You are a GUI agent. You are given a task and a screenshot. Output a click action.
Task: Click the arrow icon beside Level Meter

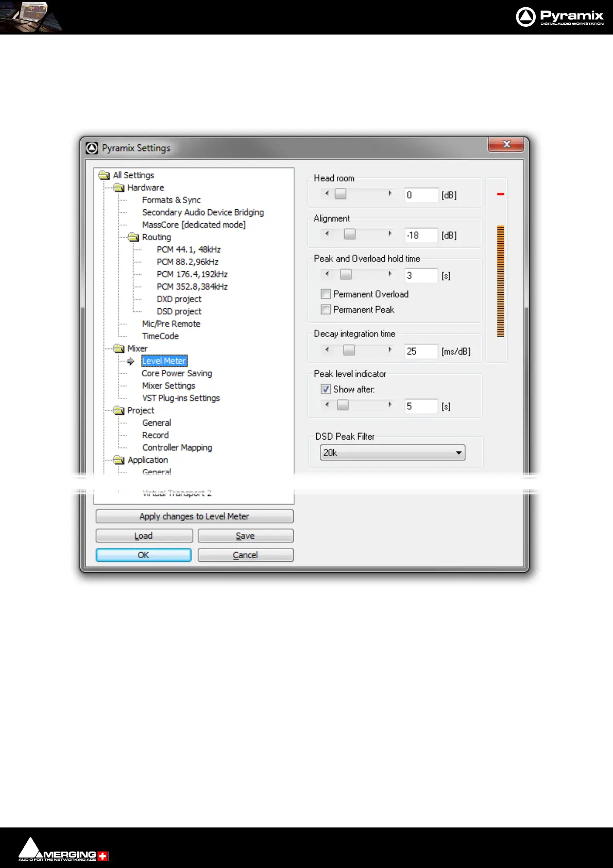(x=131, y=361)
